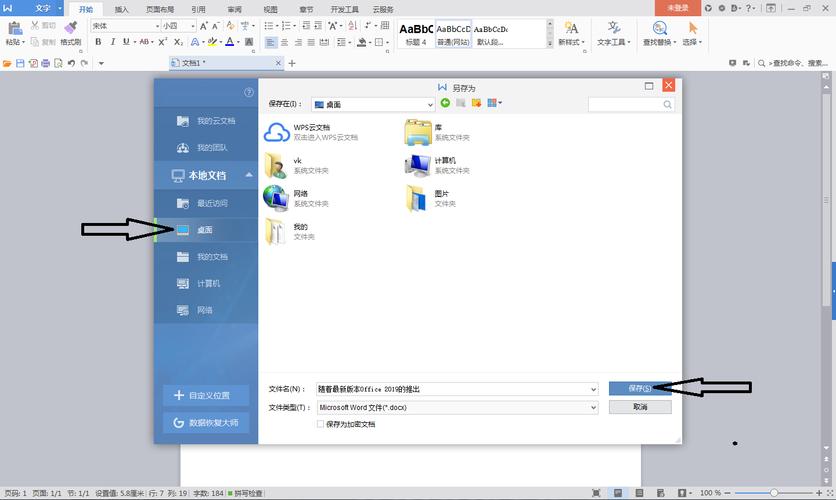Screen dimensions: 836x500
Task: Check the save as encrypted document checkbox
Action: click(x=320, y=424)
